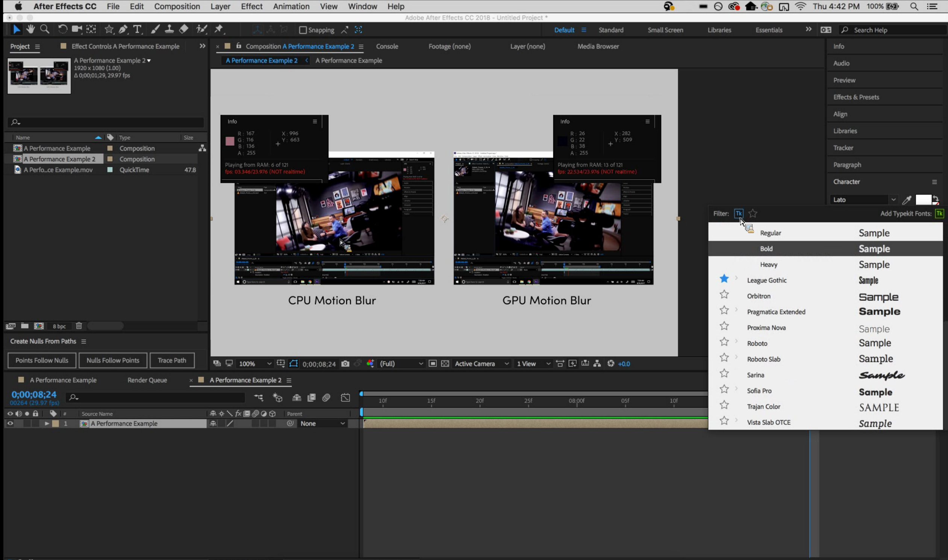Click the Add Typekit Fonts Tk icon
The width and height of the screenshot is (948, 560).
coord(939,213)
